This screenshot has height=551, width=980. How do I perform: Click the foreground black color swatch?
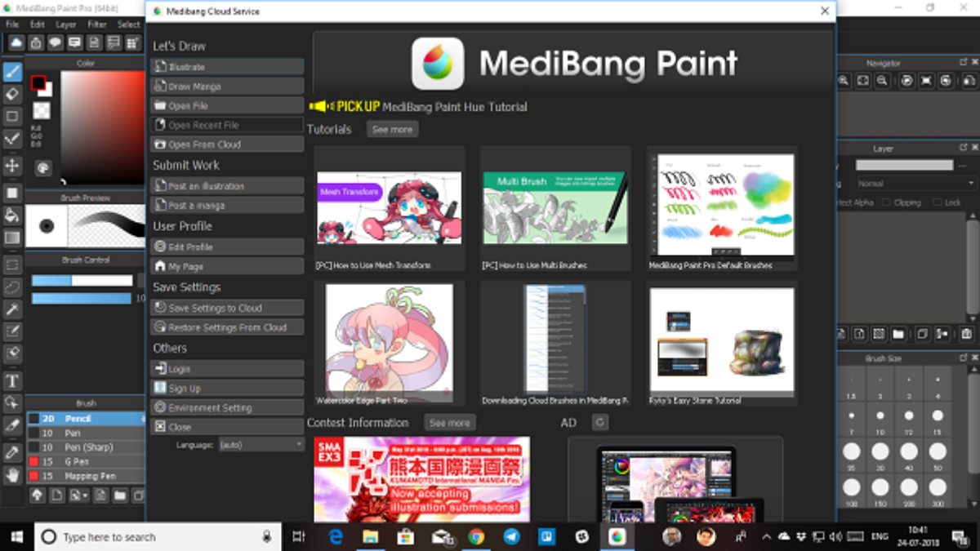click(38, 82)
